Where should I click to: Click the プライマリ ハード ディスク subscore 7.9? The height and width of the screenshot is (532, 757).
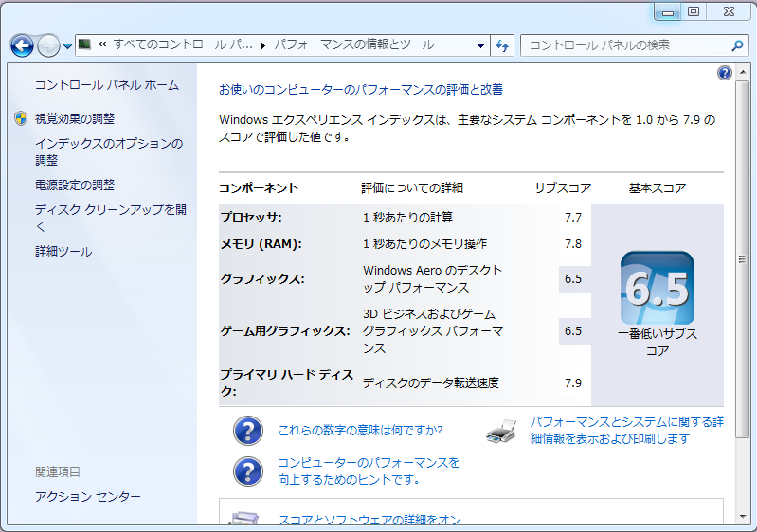(x=573, y=383)
